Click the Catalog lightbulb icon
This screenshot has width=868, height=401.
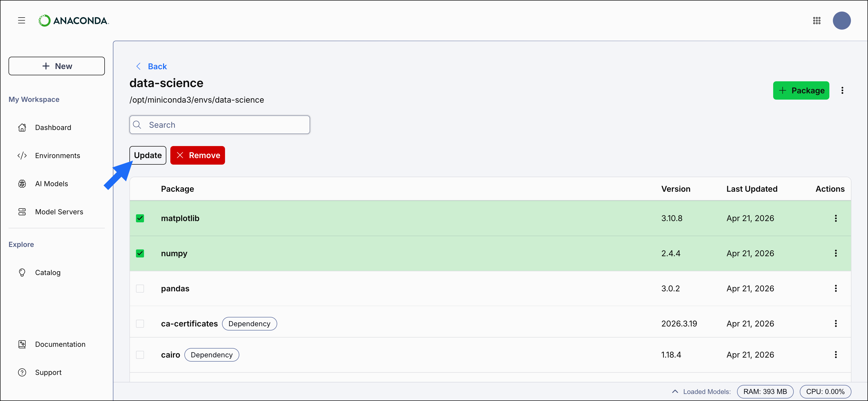click(22, 272)
